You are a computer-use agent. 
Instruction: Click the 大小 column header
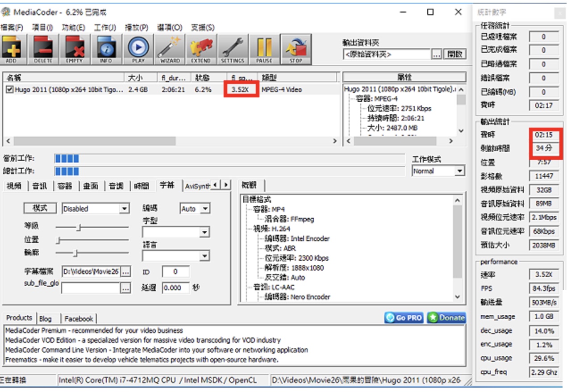pos(142,78)
